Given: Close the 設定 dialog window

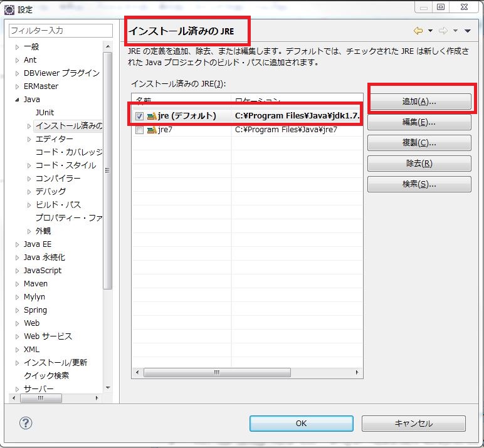Looking at the screenshot, I should [464, 7].
